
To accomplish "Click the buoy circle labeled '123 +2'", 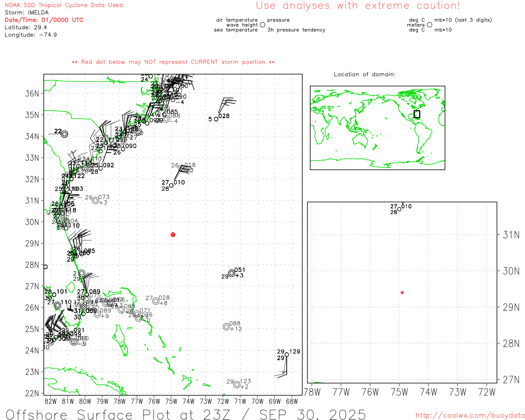I will (x=237, y=384).
